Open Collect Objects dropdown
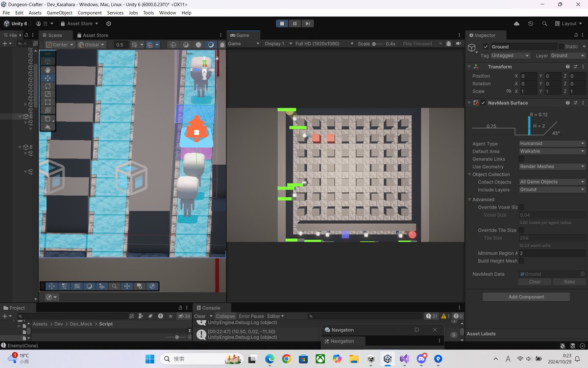588x368 pixels. click(552, 182)
